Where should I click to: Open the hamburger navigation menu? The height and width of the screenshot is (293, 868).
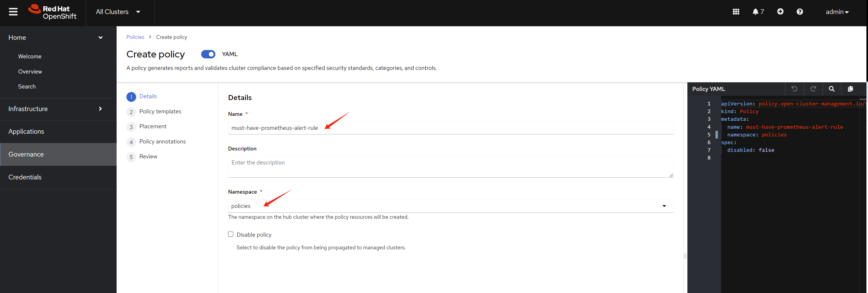13,12
